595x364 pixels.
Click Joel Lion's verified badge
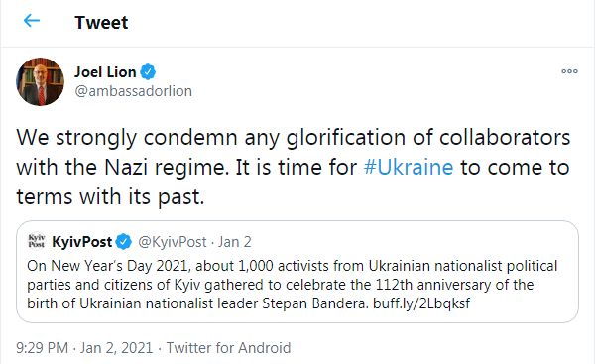pos(148,72)
